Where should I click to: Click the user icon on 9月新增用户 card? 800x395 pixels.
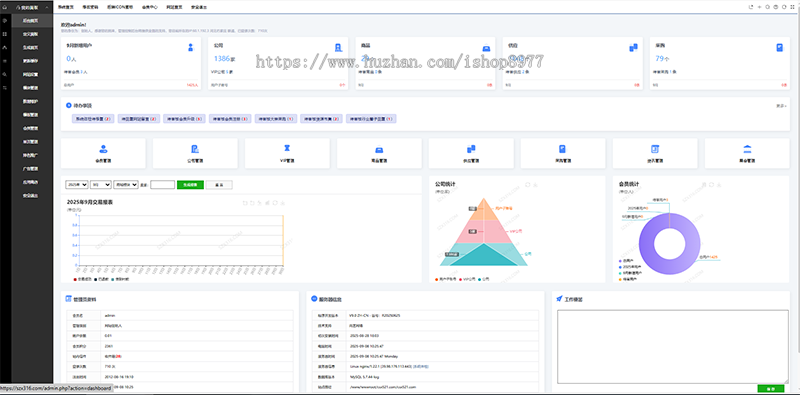click(191, 47)
